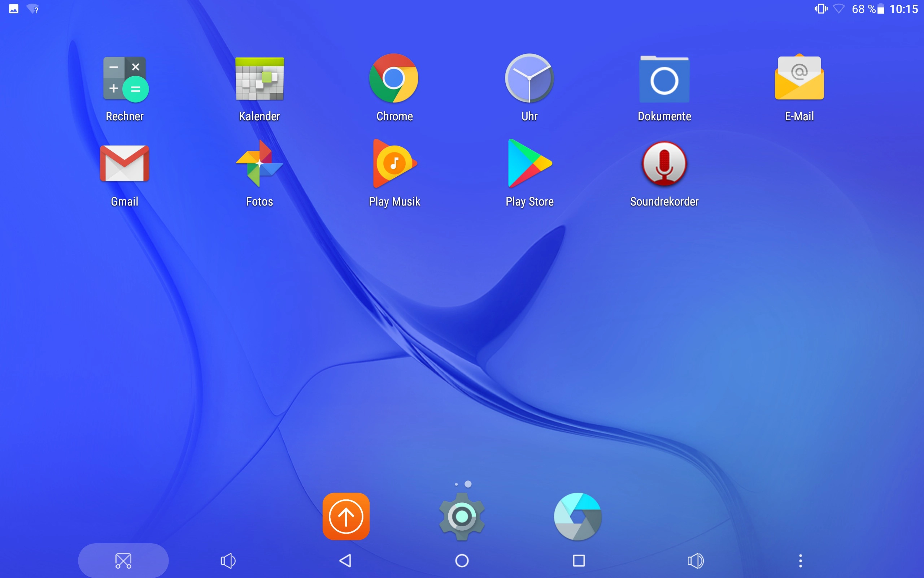Tap the battery 68 % indicator
The height and width of the screenshot is (578, 924).
[x=868, y=9]
